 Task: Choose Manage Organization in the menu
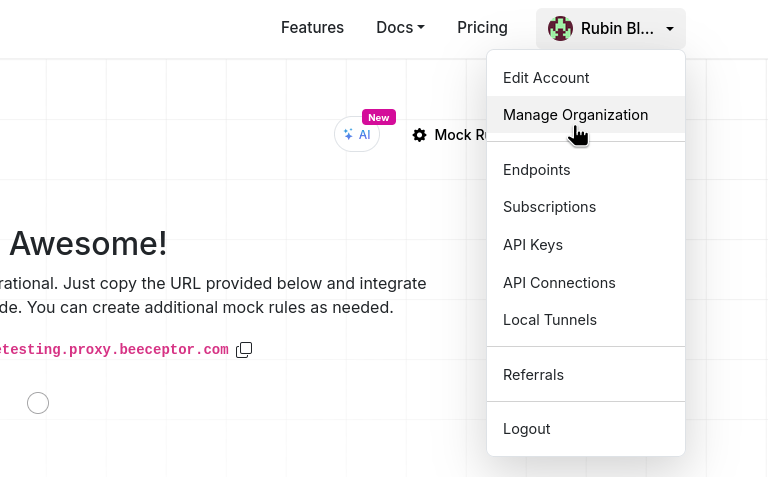point(575,115)
